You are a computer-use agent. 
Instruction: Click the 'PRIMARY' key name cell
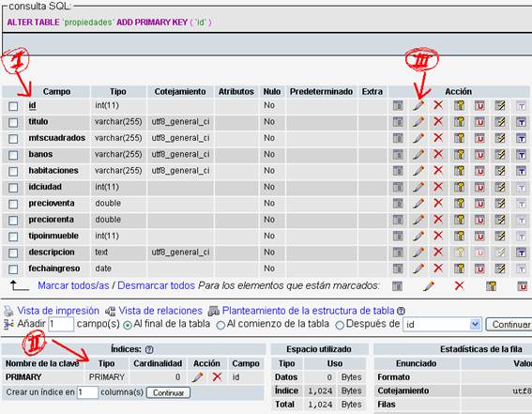pyautogui.click(x=23, y=377)
